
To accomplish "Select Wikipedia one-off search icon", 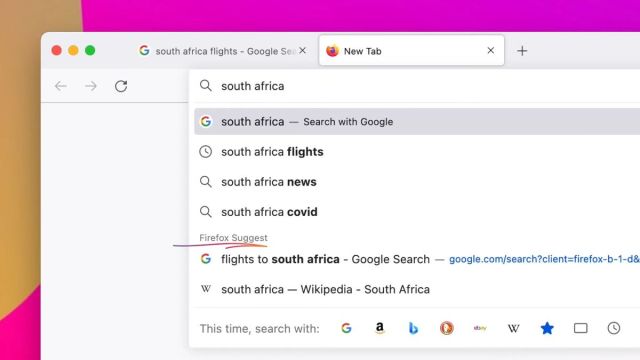I will tap(513, 328).
